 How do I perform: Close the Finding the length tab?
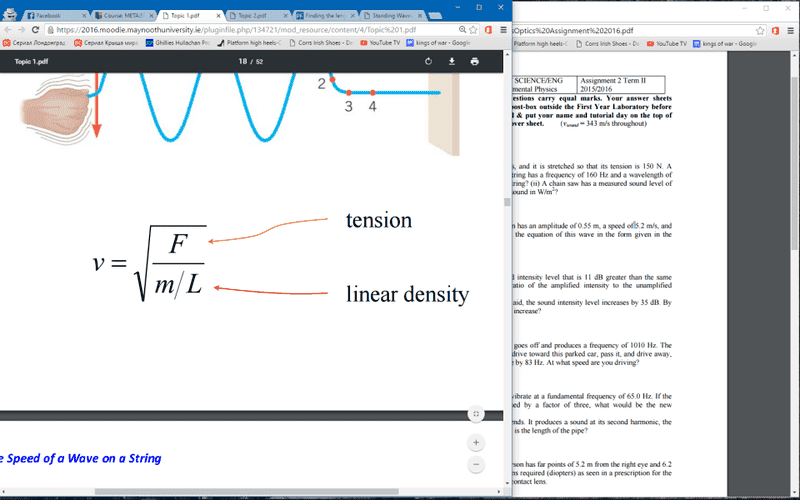point(353,16)
